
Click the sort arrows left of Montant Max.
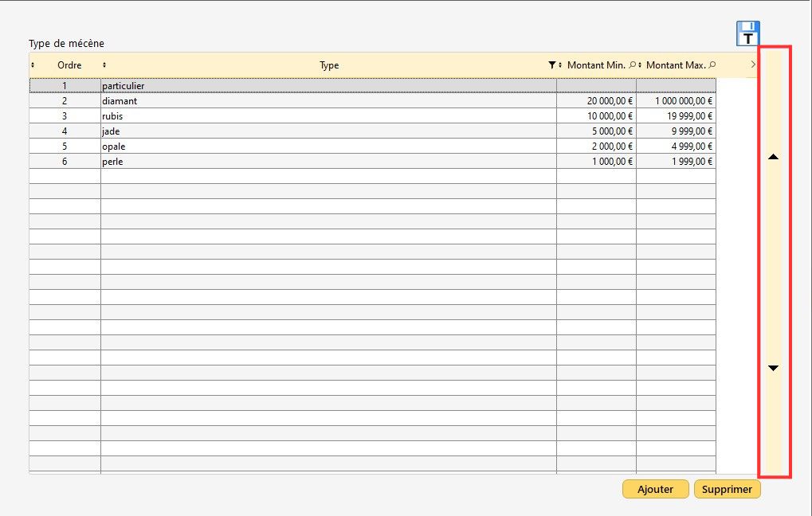pos(640,65)
